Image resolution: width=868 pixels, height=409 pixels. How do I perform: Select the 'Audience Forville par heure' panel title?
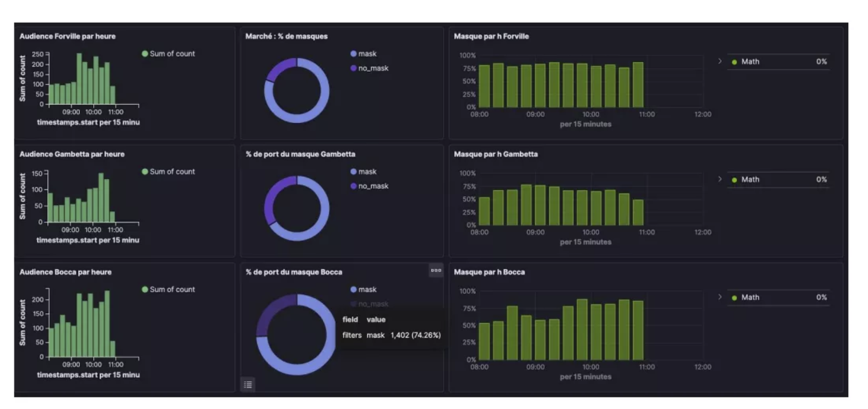click(x=67, y=36)
